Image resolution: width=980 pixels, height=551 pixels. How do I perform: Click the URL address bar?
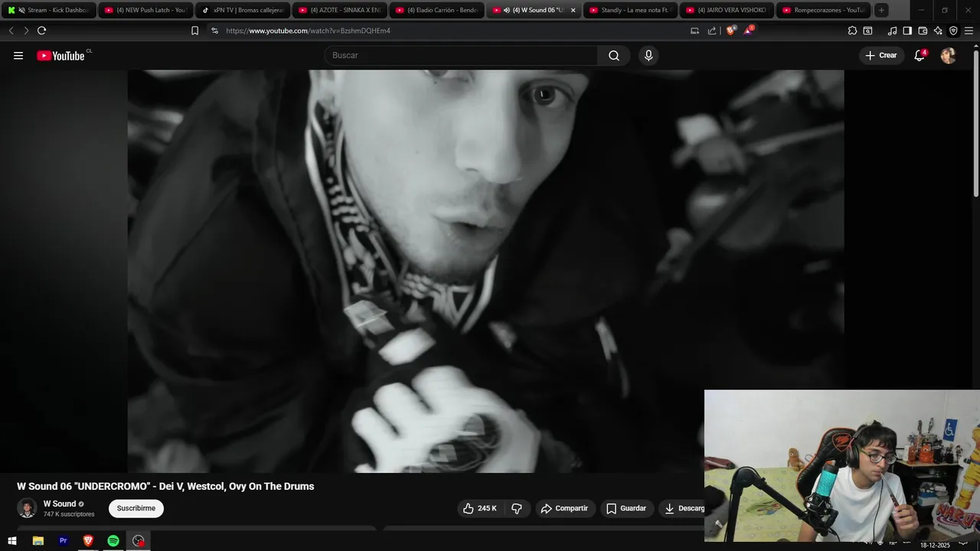452,31
